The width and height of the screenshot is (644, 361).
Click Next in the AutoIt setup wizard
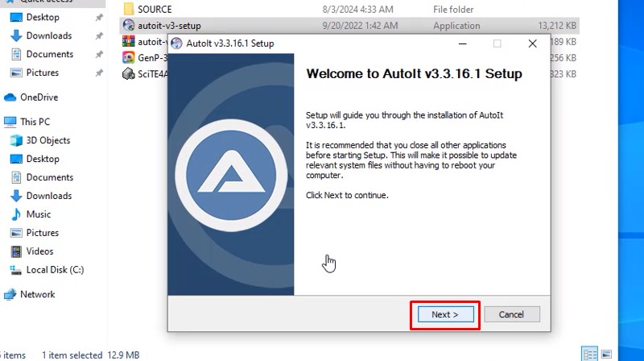[x=445, y=314]
